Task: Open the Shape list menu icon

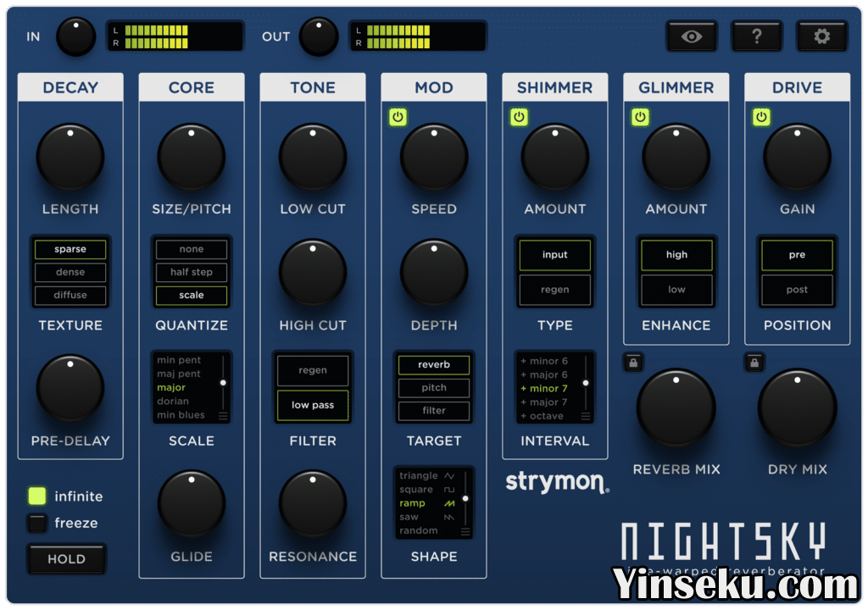Action: [465, 531]
